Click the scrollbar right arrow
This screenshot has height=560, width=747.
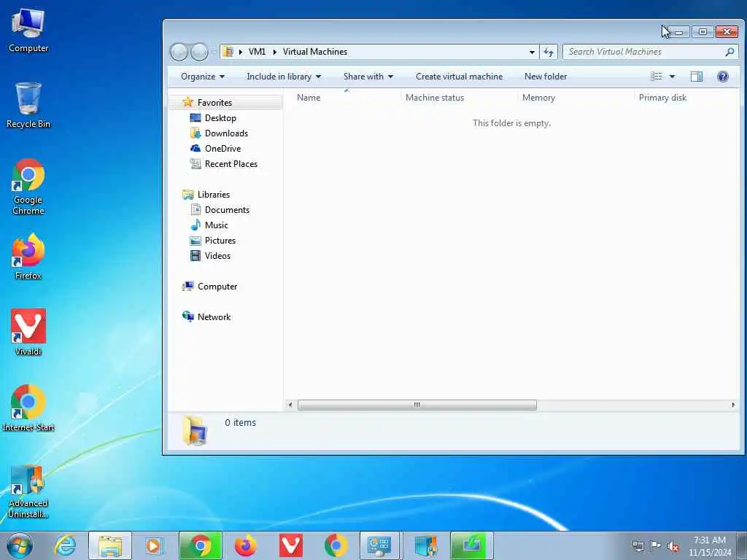733,405
